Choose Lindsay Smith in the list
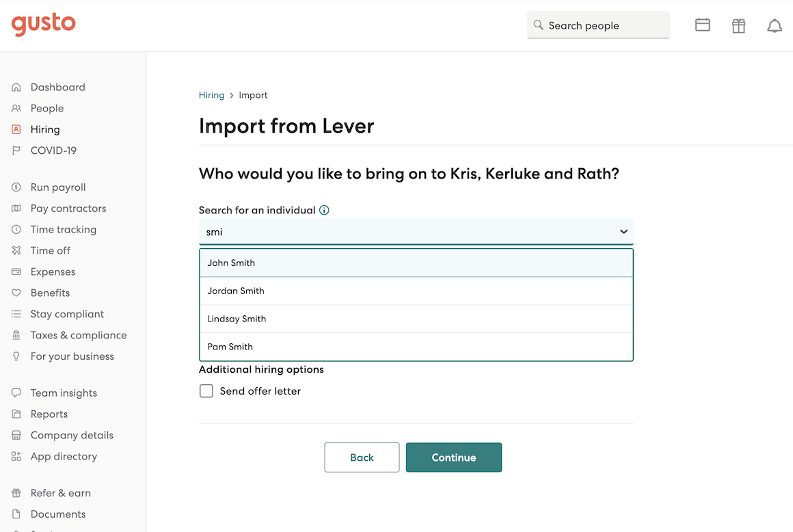 tap(416, 319)
